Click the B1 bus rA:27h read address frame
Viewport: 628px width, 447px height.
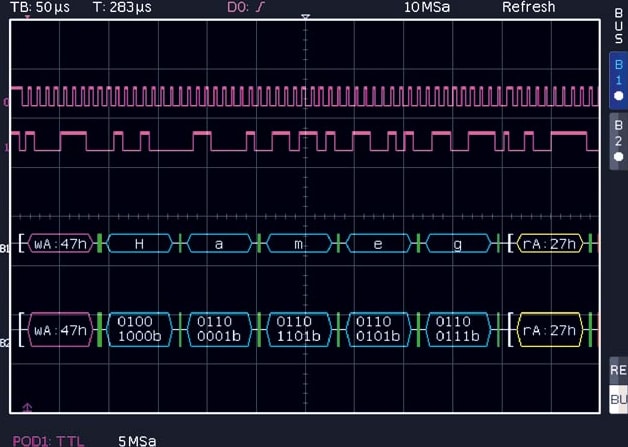(550, 244)
